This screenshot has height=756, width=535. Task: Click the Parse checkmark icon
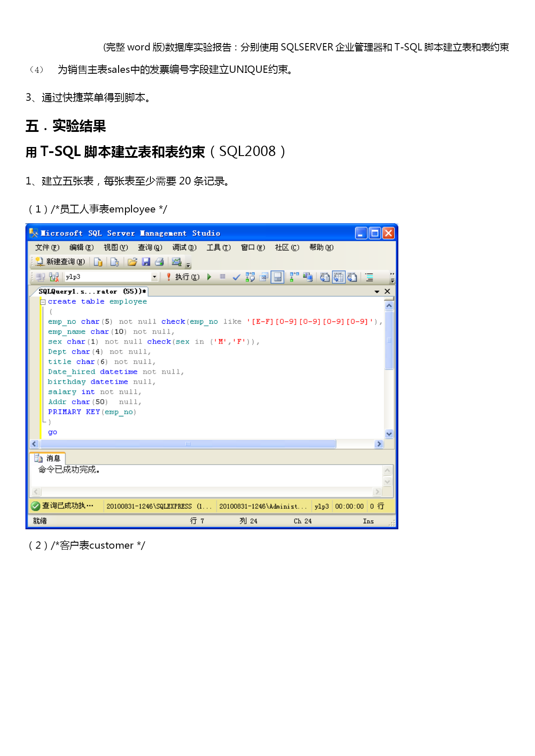(236, 277)
